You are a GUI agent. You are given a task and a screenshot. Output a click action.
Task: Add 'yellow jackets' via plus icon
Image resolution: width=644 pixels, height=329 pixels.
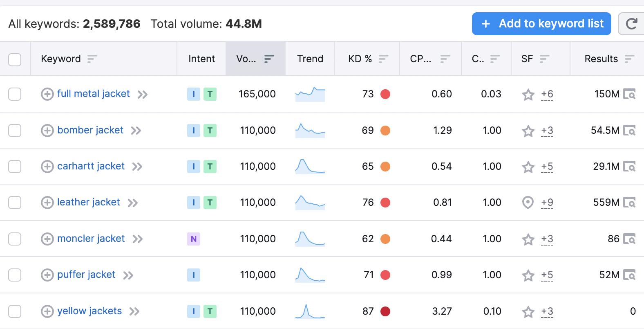[47, 311]
